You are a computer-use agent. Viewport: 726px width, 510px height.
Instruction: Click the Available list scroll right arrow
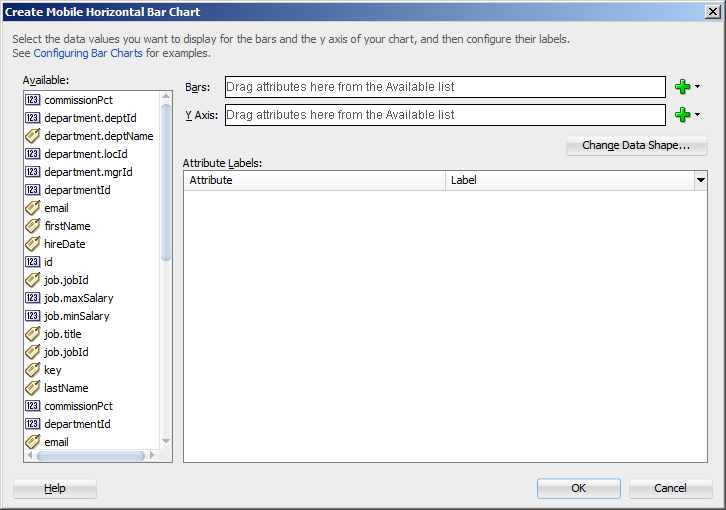point(152,456)
